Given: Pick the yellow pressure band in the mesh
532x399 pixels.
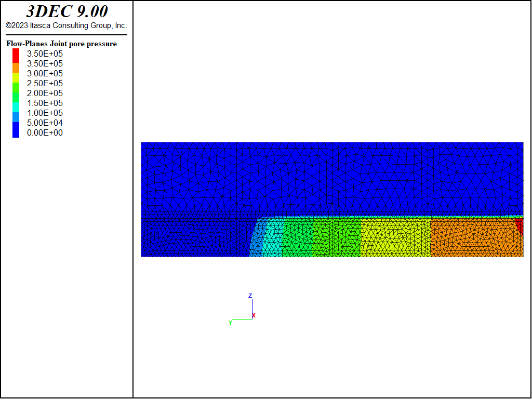Looking at the screenshot, I should (x=395, y=237).
